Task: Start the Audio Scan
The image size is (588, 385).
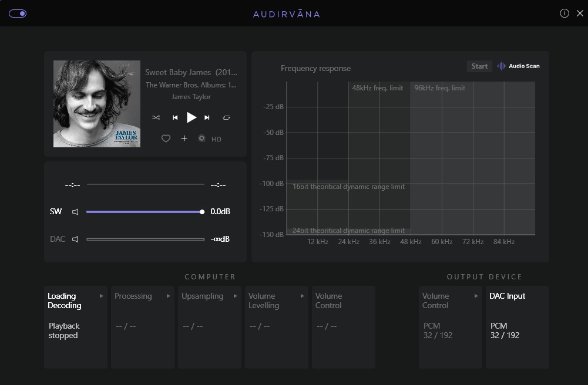Action: pos(479,66)
